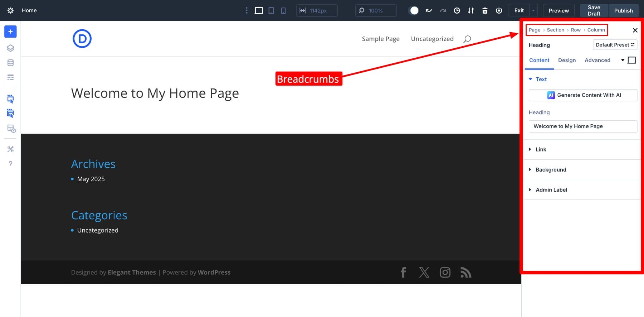
Task: Click the Categories widget title
Action: [x=99, y=215]
